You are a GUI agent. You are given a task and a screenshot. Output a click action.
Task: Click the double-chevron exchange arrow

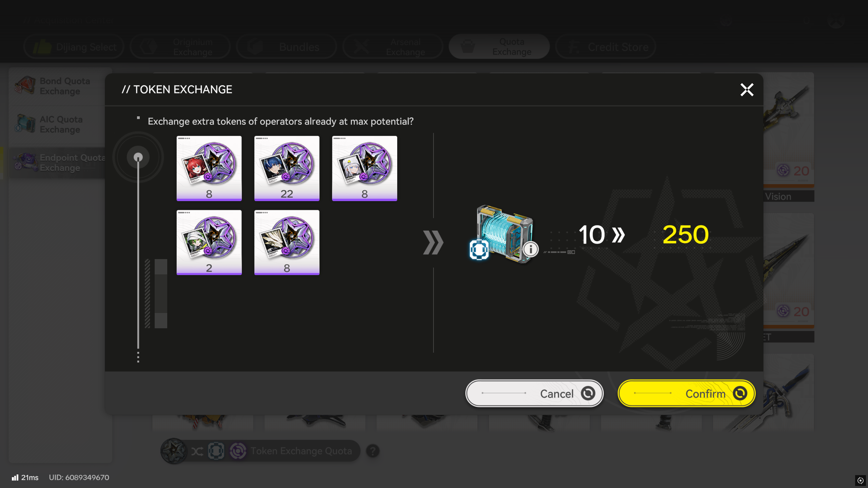coord(433,242)
